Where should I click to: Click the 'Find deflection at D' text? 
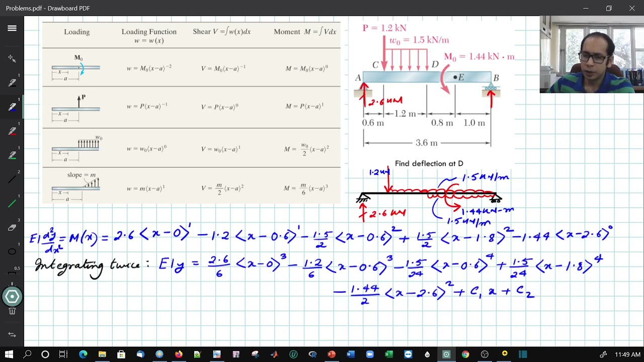[429, 163]
